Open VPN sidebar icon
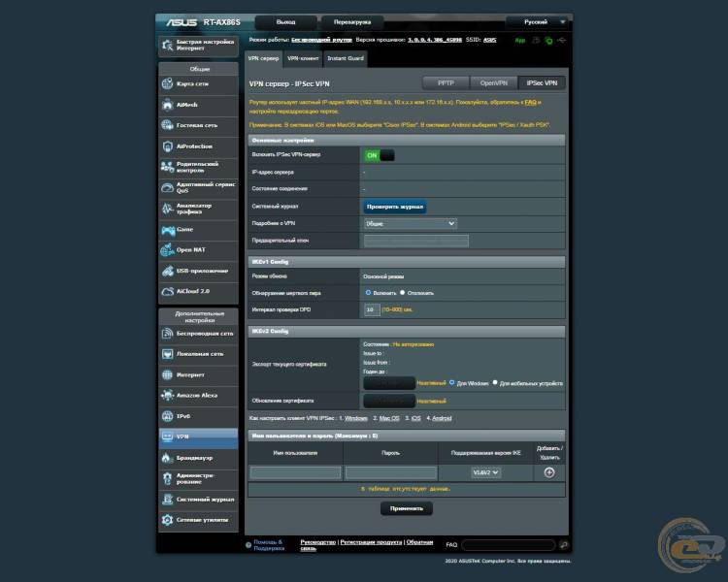728x582 pixels. 167,436
